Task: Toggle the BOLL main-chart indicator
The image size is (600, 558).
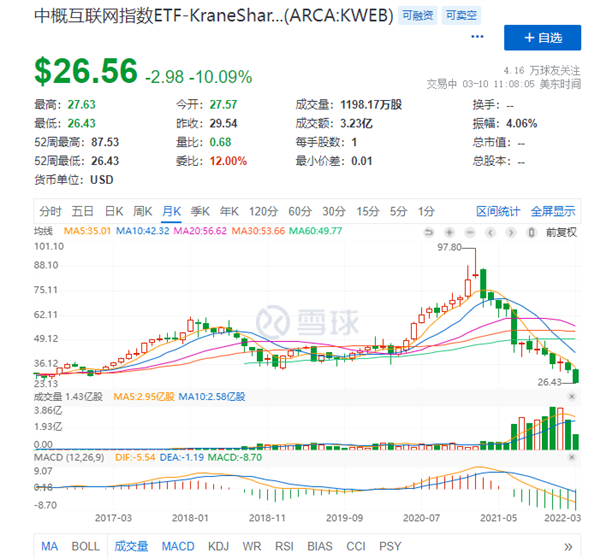Action: click(85, 547)
